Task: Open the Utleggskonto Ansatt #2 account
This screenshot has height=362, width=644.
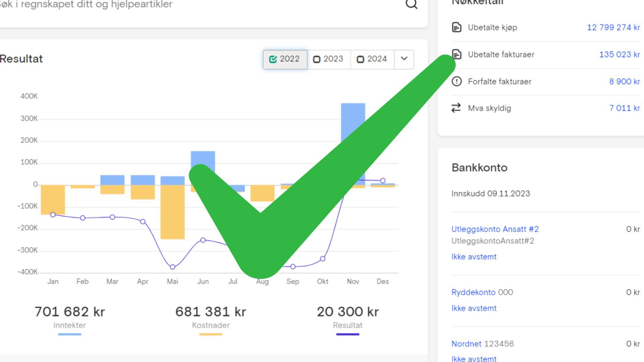Action: [x=495, y=229]
